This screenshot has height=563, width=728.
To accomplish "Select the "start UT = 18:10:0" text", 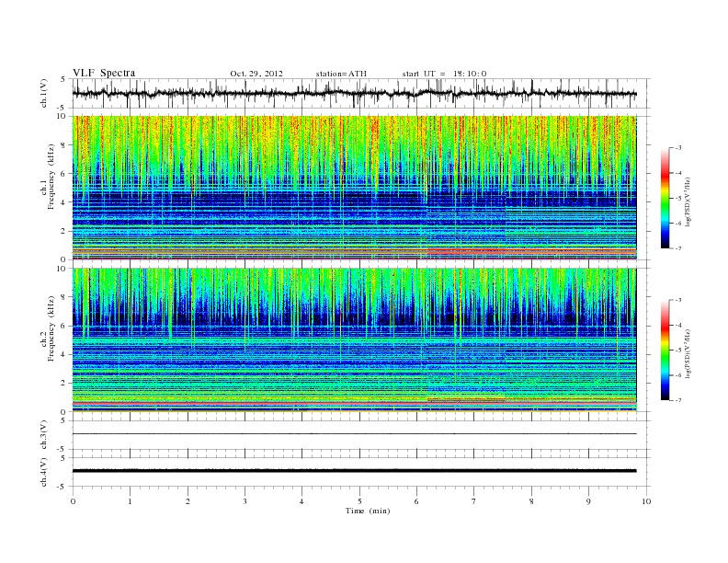I will 444,74.
